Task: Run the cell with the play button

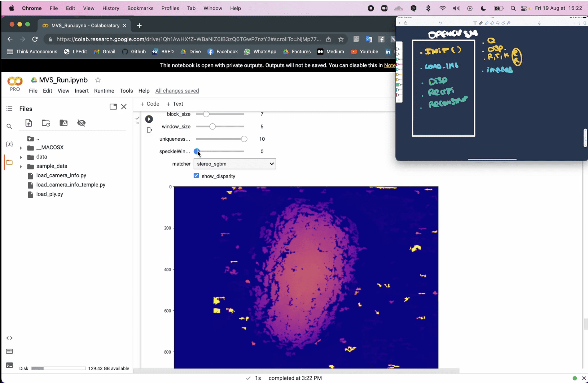Action: point(149,119)
